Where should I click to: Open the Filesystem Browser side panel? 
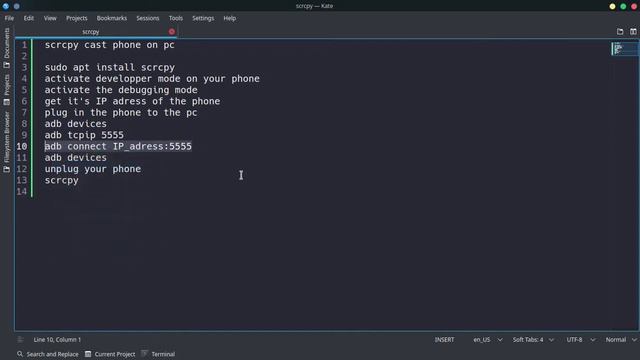tap(7, 142)
